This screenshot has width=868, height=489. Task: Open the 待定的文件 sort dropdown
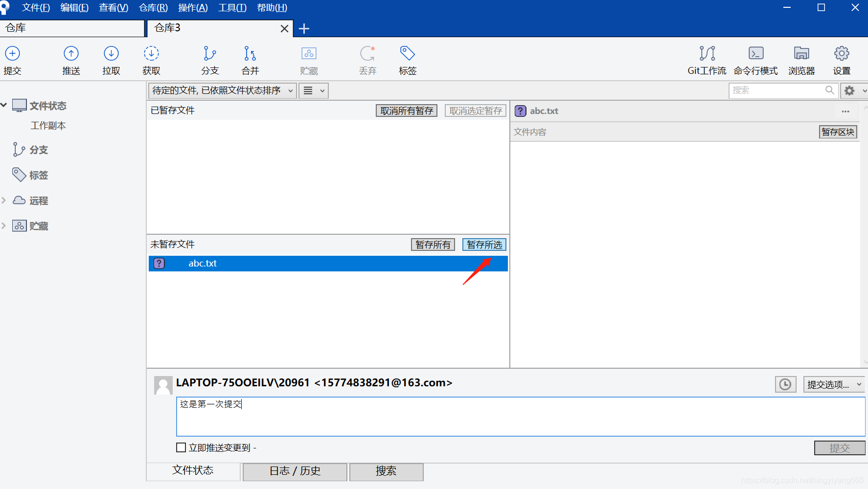(223, 90)
